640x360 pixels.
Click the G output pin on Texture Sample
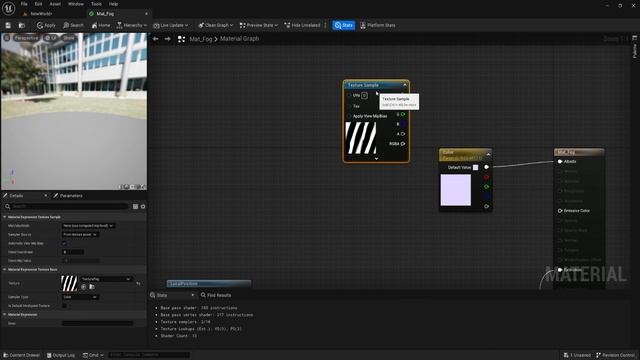coord(403,114)
